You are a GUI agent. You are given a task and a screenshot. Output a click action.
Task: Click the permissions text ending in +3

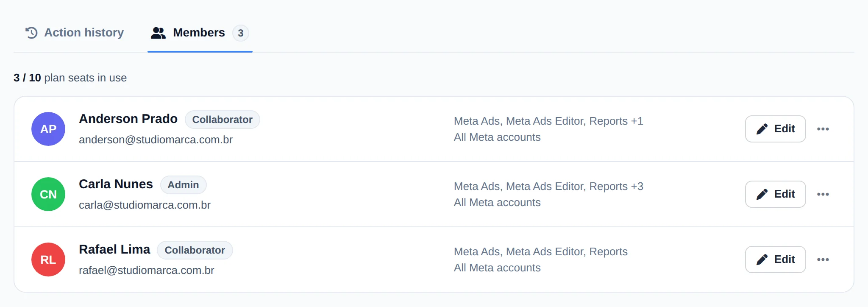tap(548, 187)
